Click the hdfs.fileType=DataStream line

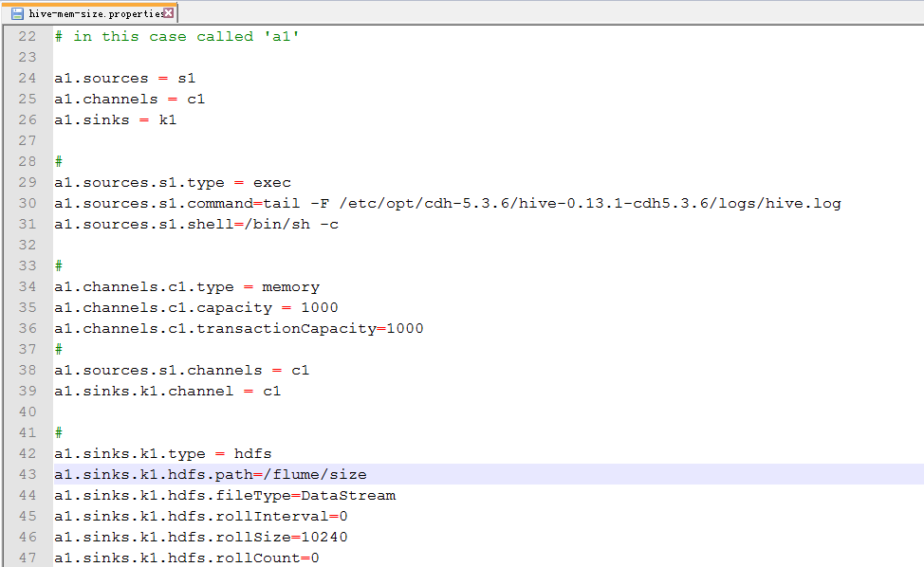click(225, 495)
